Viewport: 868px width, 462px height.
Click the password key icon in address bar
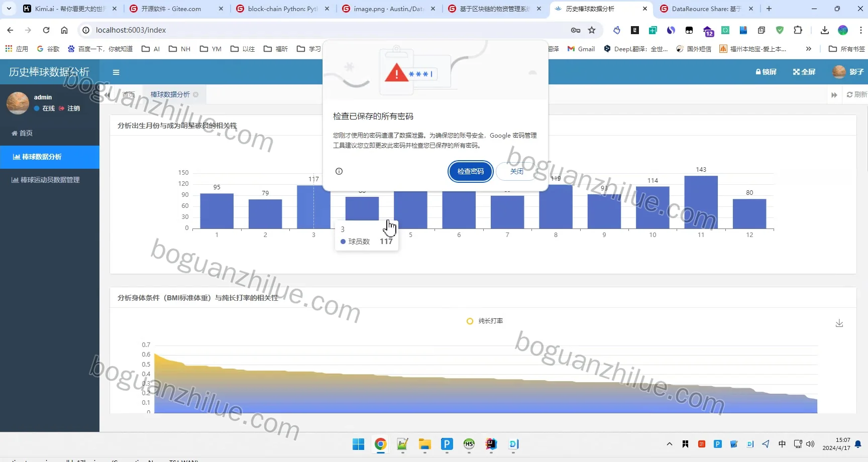pos(576,30)
